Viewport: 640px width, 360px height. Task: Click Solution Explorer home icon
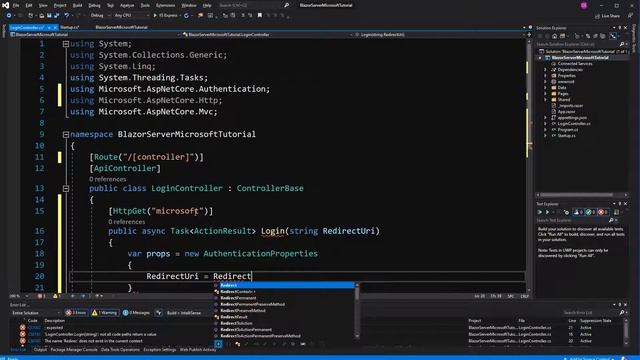click(554, 36)
